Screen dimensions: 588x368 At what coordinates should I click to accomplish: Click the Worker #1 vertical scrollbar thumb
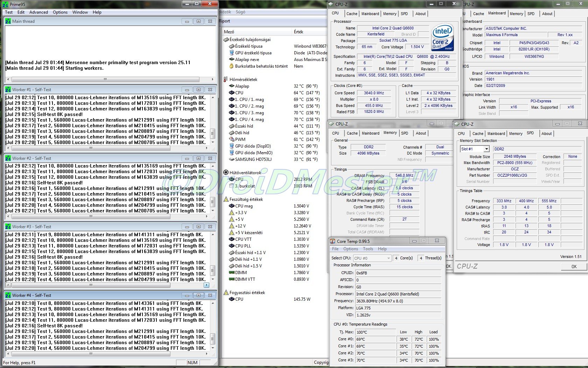tap(212, 133)
